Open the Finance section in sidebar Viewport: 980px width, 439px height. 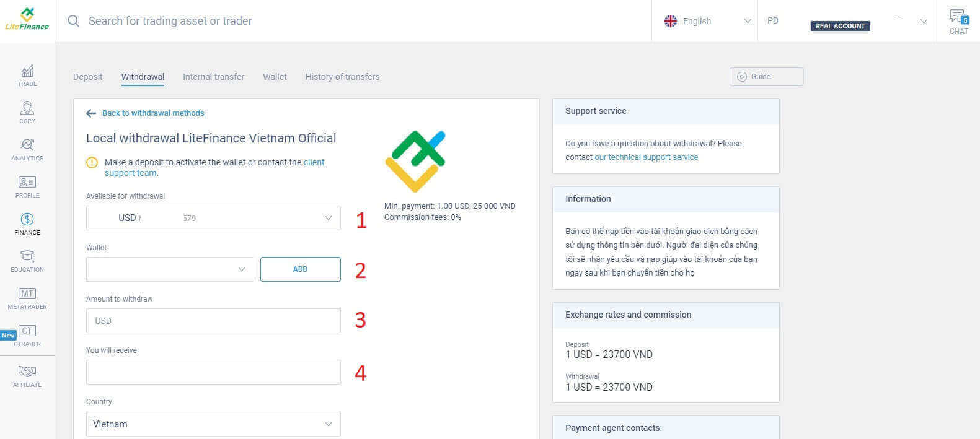27,224
